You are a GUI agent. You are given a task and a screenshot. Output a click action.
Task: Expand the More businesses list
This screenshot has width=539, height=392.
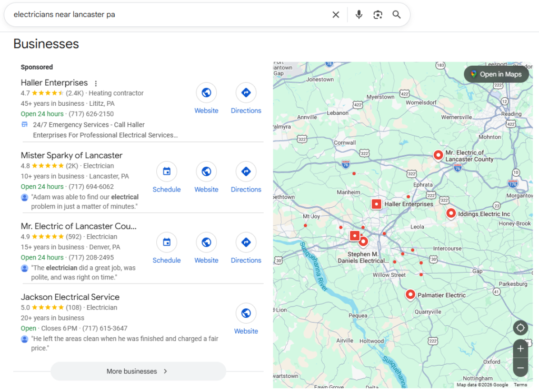pyautogui.click(x=138, y=371)
